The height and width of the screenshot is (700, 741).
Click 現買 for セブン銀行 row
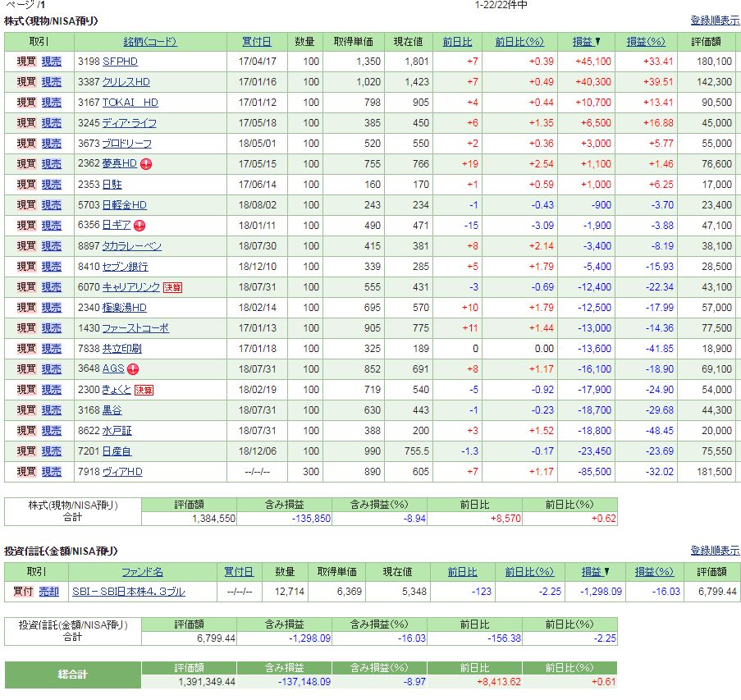[26, 267]
